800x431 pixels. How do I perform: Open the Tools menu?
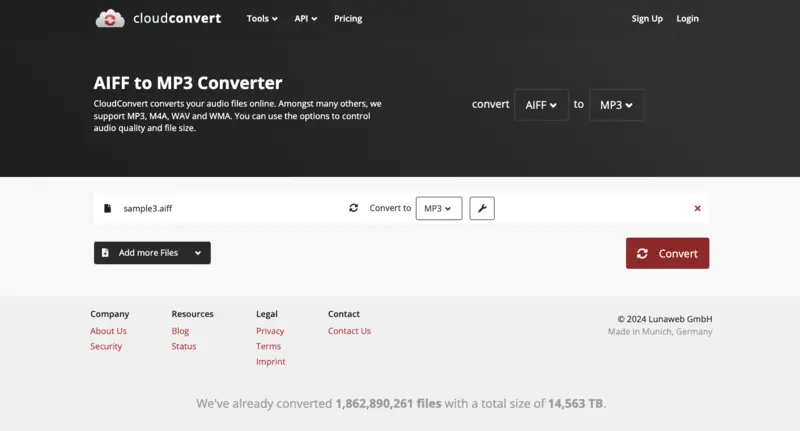click(262, 18)
